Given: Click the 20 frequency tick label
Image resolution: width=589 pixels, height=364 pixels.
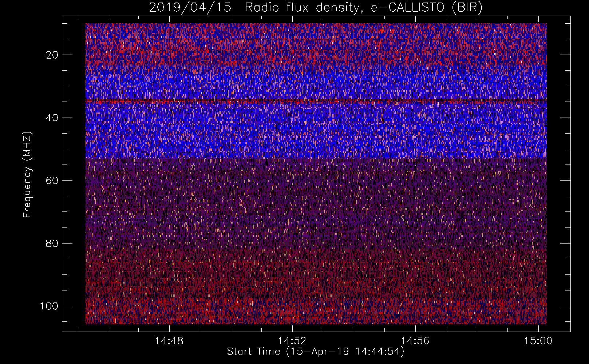Looking at the screenshot, I should pyautogui.click(x=52, y=55).
